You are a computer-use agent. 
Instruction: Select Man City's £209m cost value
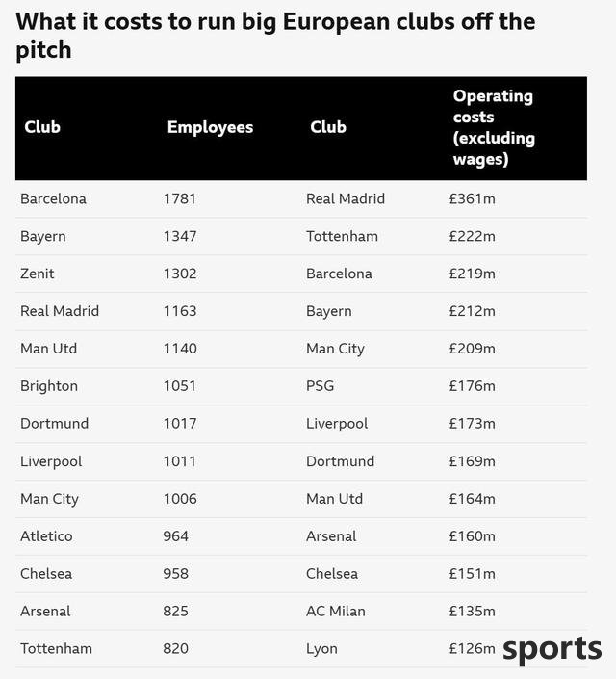[473, 349]
